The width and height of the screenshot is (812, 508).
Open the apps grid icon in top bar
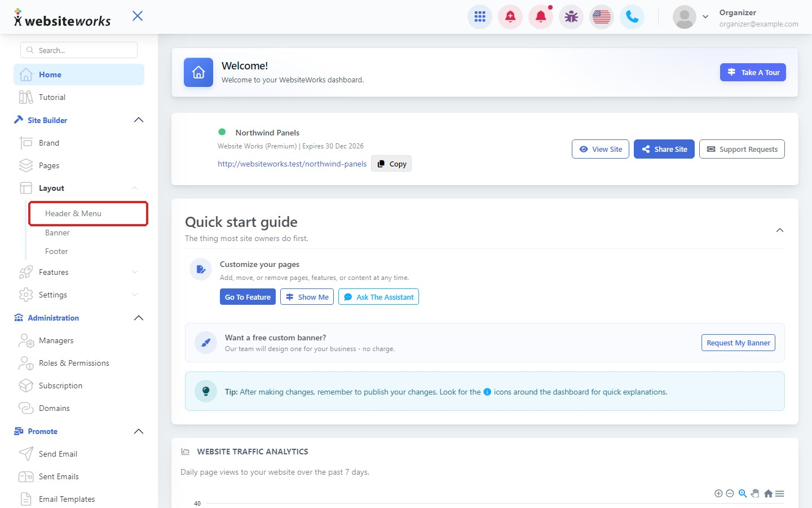(x=480, y=17)
